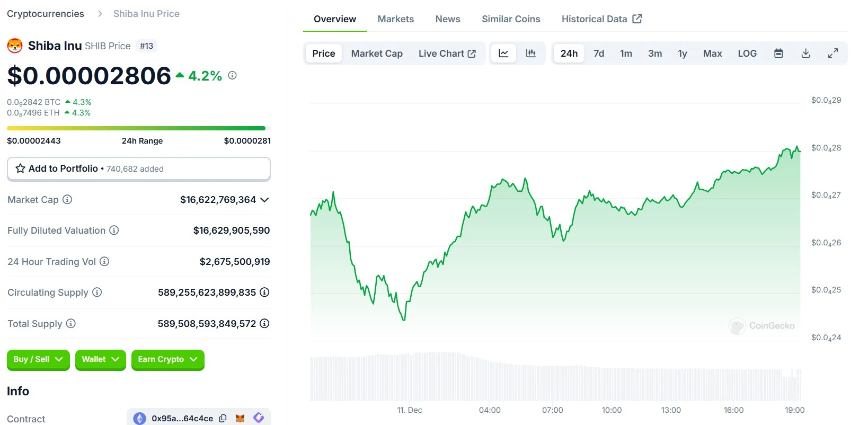Image resolution: width=868 pixels, height=425 pixels.
Task: Expand the Wallet dropdown
Action: 100,359
